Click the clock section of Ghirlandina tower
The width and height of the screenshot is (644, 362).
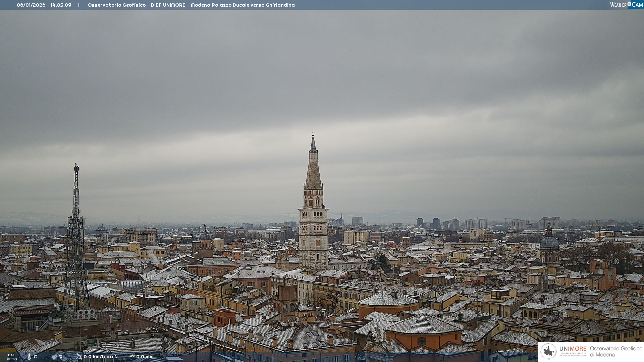[x=313, y=215]
